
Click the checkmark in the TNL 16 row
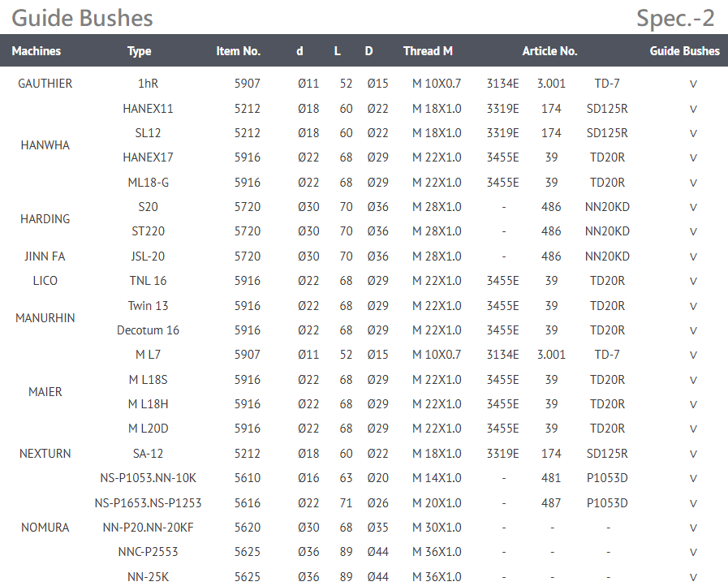(693, 282)
